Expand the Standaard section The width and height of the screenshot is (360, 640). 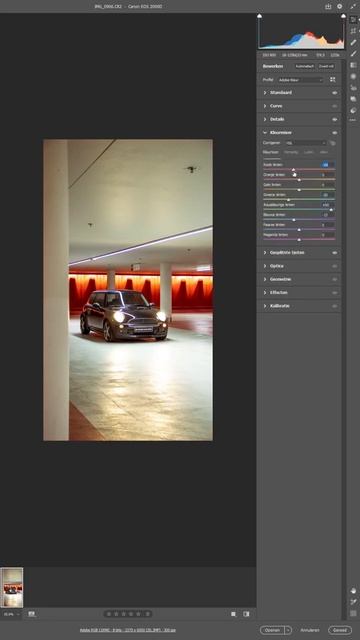(x=264, y=93)
